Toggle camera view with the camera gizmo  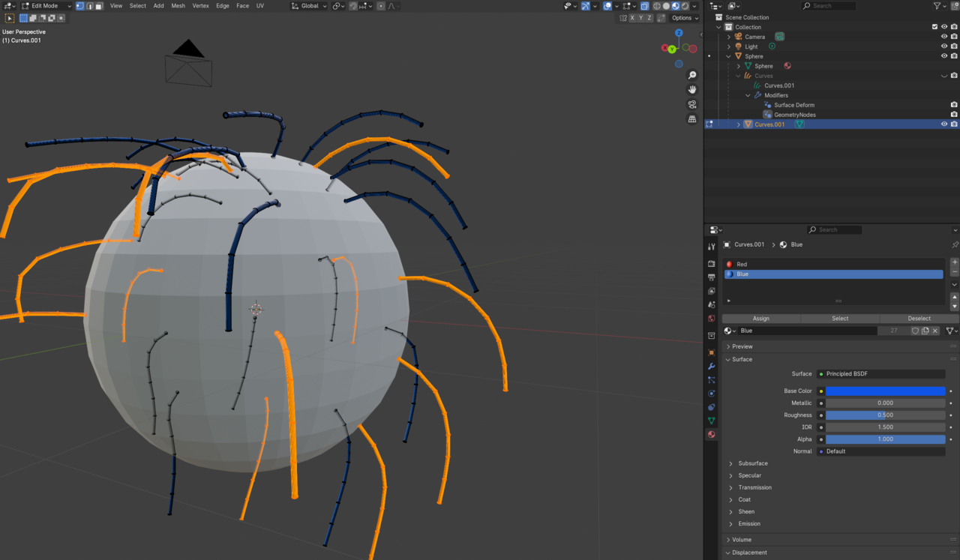click(x=691, y=104)
